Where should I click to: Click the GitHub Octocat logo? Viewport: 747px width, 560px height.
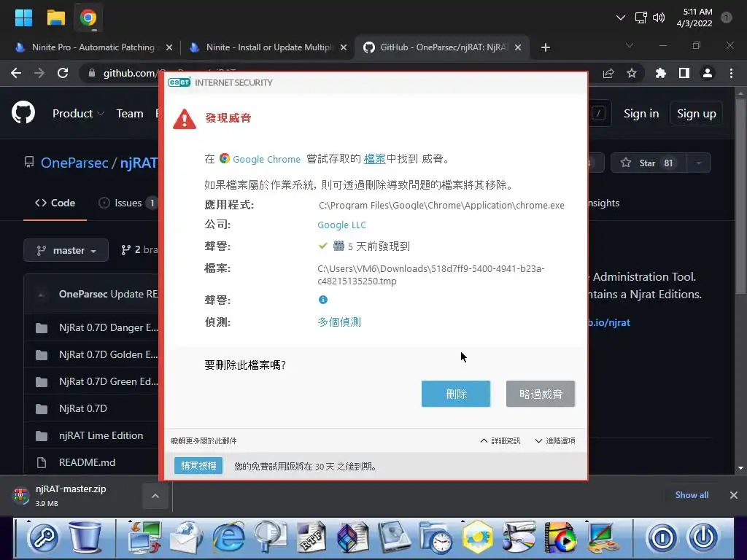click(x=23, y=113)
